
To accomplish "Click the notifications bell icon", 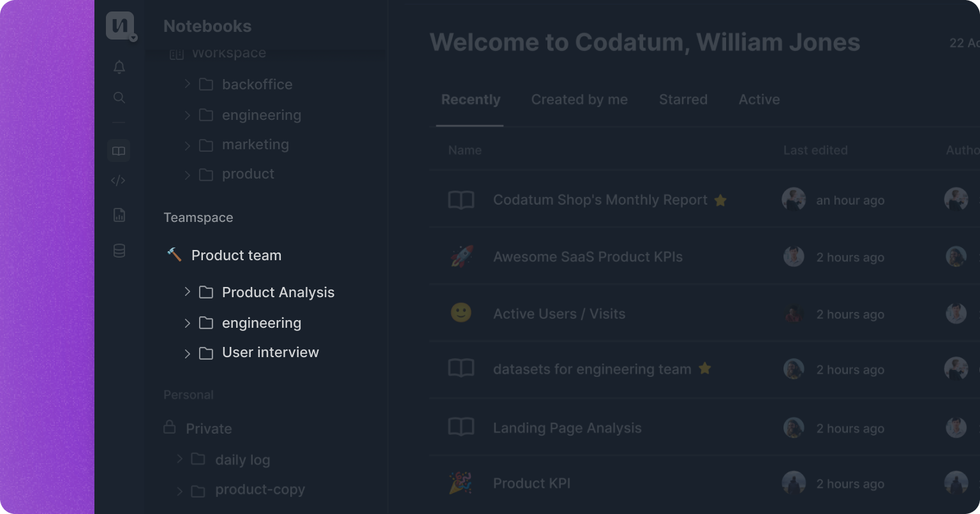I will click(119, 67).
